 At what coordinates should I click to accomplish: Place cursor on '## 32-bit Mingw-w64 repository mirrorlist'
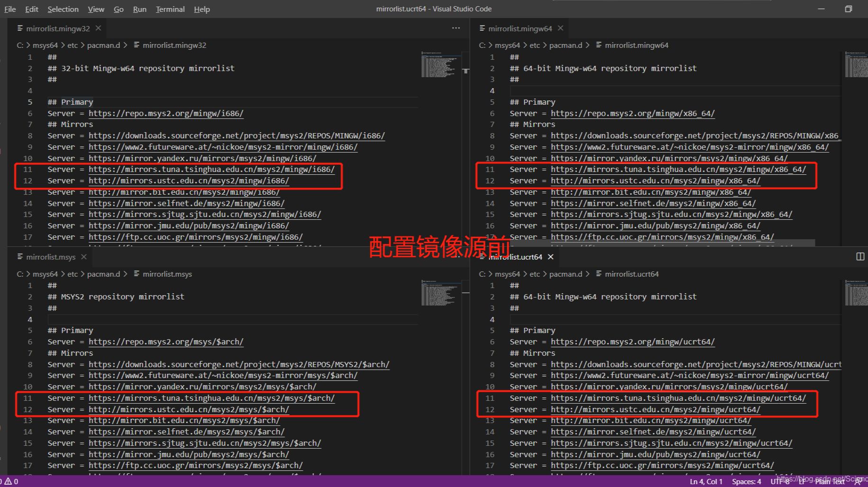(x=141, y=68)
